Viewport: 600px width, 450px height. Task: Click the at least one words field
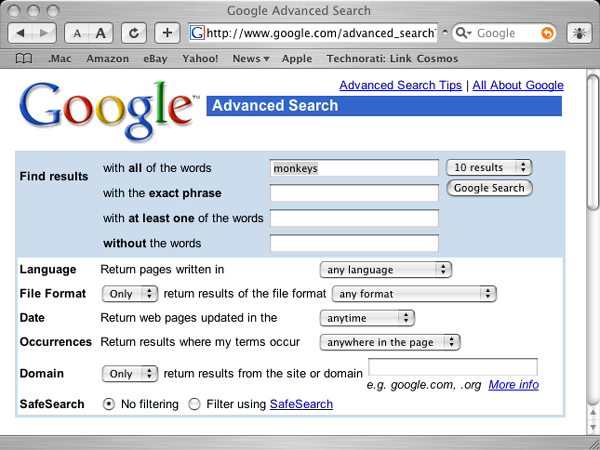click(x=354, y=218)
